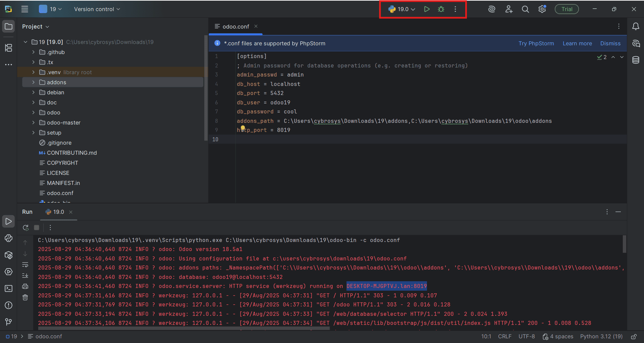
Task: Click the Run console vertical scrollbar
Action: 624,244
